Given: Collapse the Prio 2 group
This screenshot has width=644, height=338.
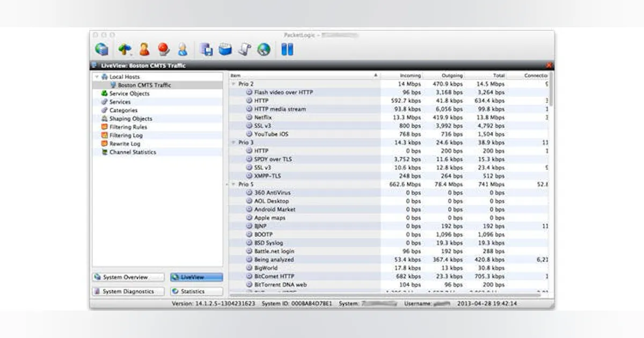Looking at the screenshot, I should click(233, 84).
